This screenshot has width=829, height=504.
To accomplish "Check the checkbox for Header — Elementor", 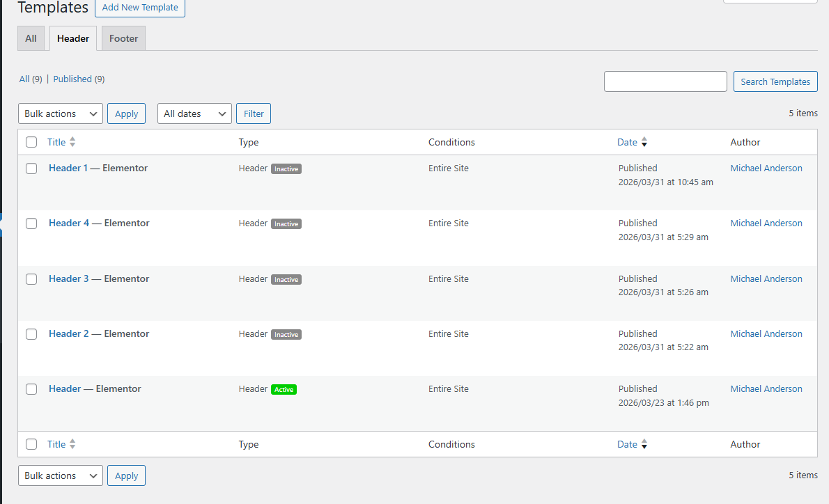I will point(31,389).
